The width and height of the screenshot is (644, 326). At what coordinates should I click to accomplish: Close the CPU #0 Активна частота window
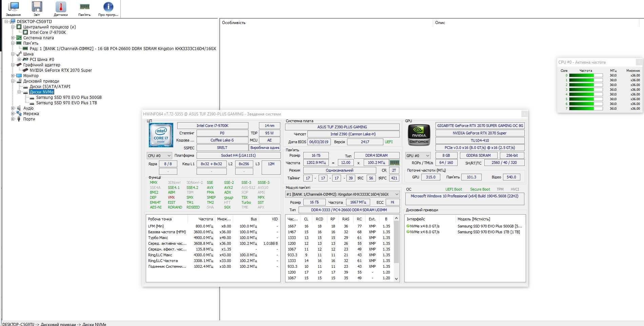pos(639,62)
